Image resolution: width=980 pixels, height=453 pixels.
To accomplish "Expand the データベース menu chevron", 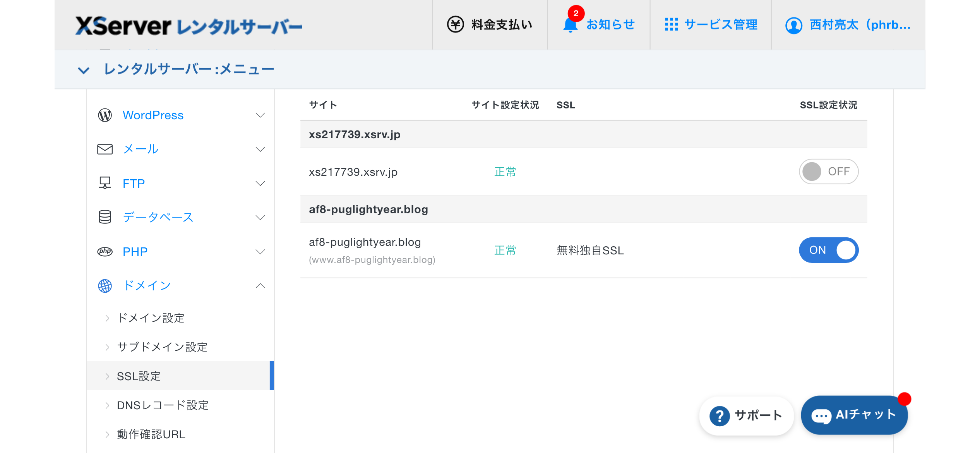I will point(260,217).
